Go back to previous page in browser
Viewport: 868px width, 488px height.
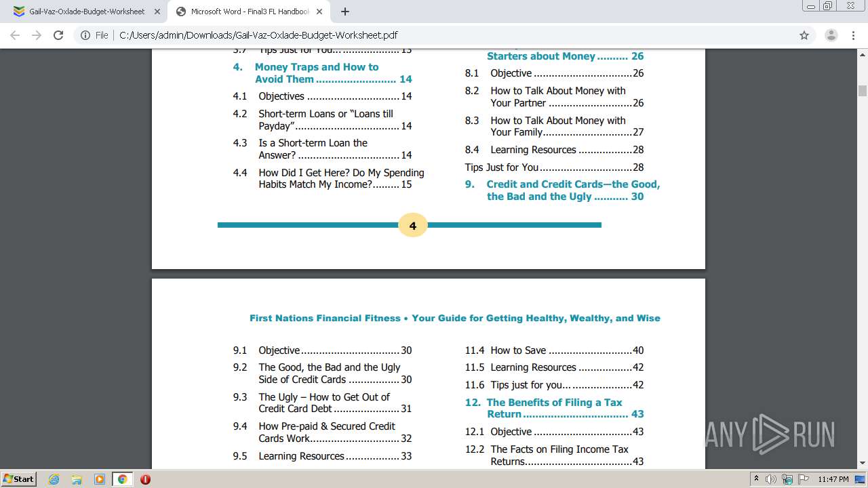[15, 35]
